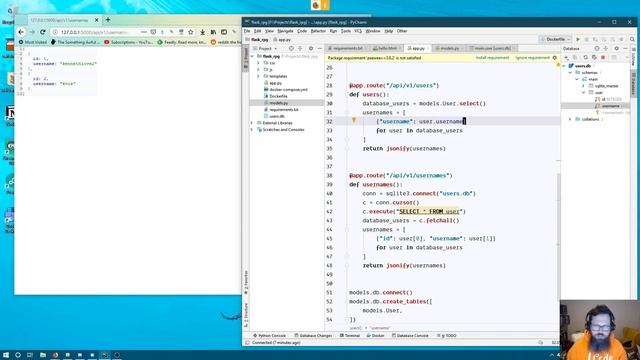
Task: Open Firefox library icon
Action: click(213, 32)
